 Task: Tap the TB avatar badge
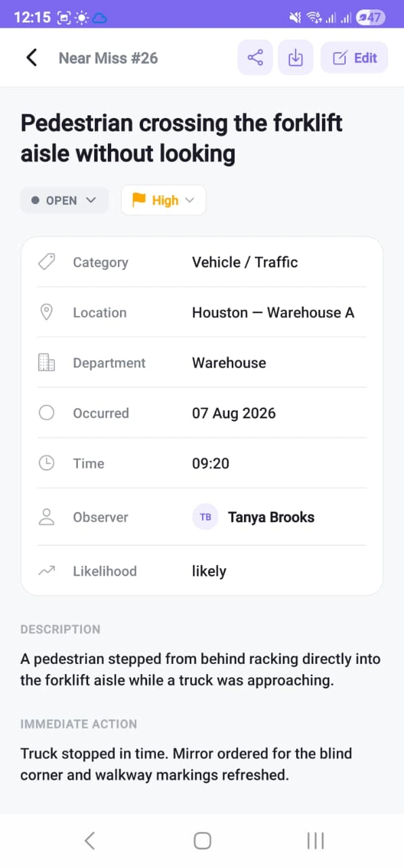click(x=205, y=517)
